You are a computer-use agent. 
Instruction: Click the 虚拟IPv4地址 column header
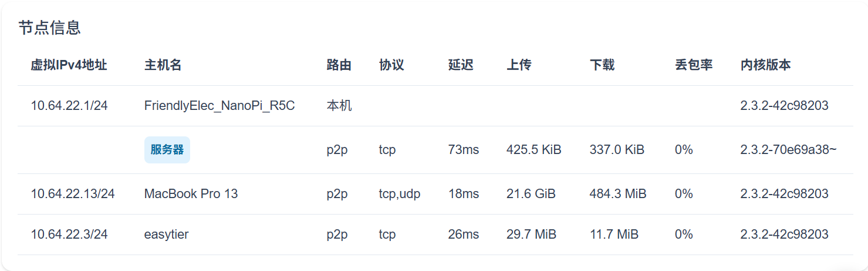click(69, 65)
